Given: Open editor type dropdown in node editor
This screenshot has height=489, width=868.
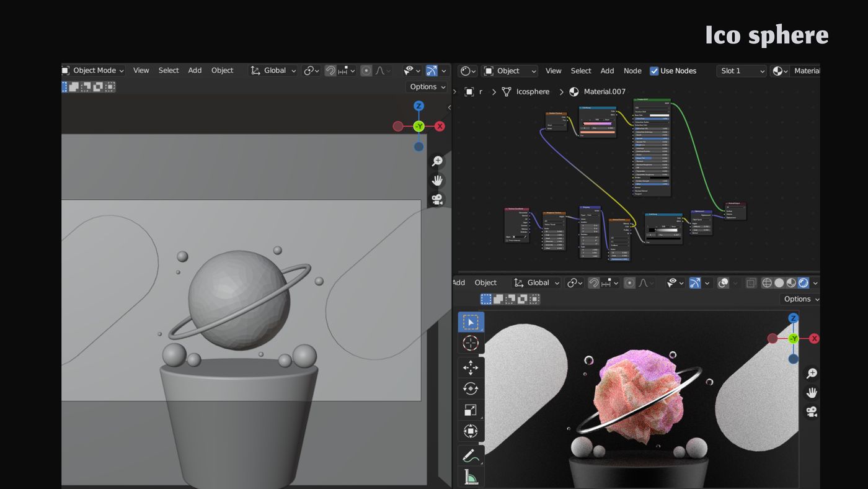Looking at the screenshot, I should 468,71.
